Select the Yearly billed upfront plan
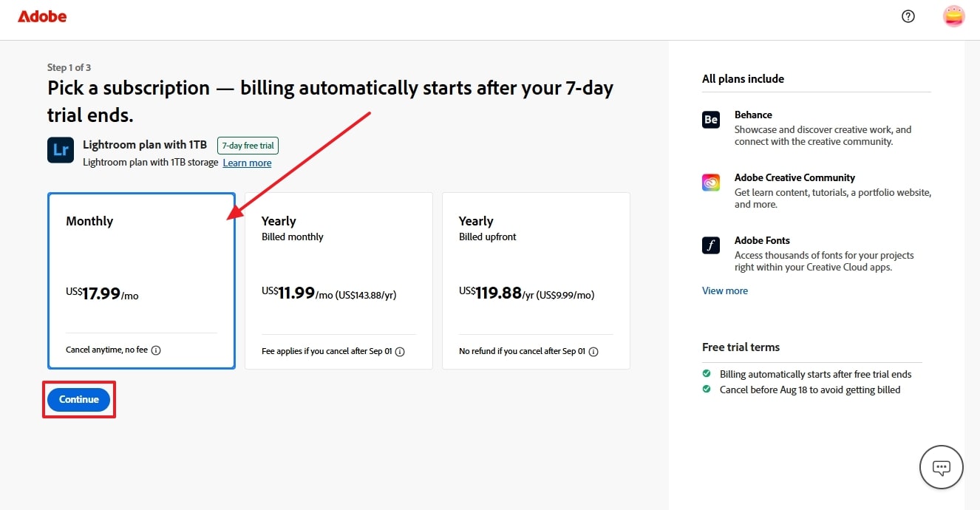980x510 pixels. click(536, 281)
